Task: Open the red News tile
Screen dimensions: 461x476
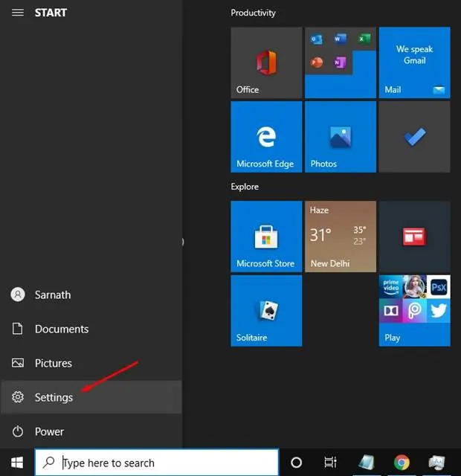Action: 414,237
